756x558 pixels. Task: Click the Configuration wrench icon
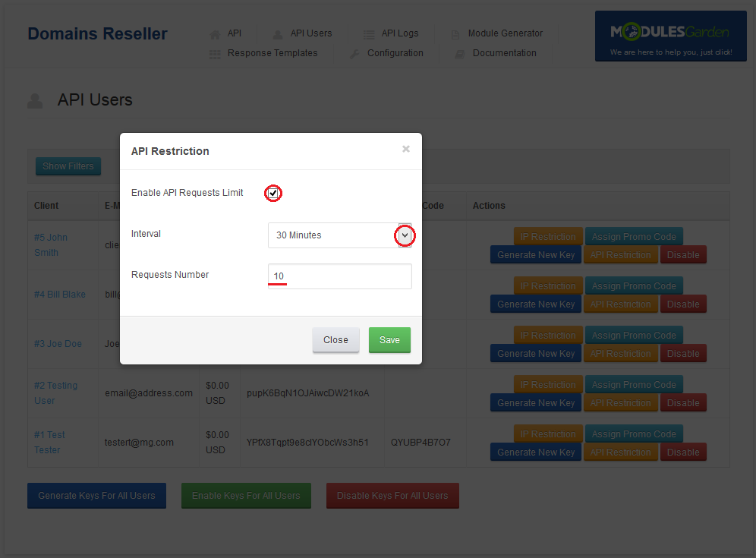pyautogui.click(x=354, y=54)
